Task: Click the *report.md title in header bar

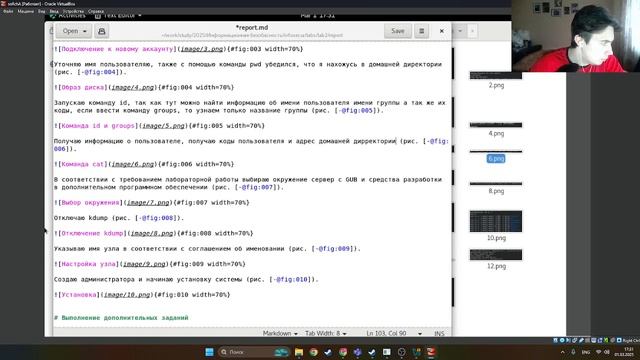Action: (252, 28)
